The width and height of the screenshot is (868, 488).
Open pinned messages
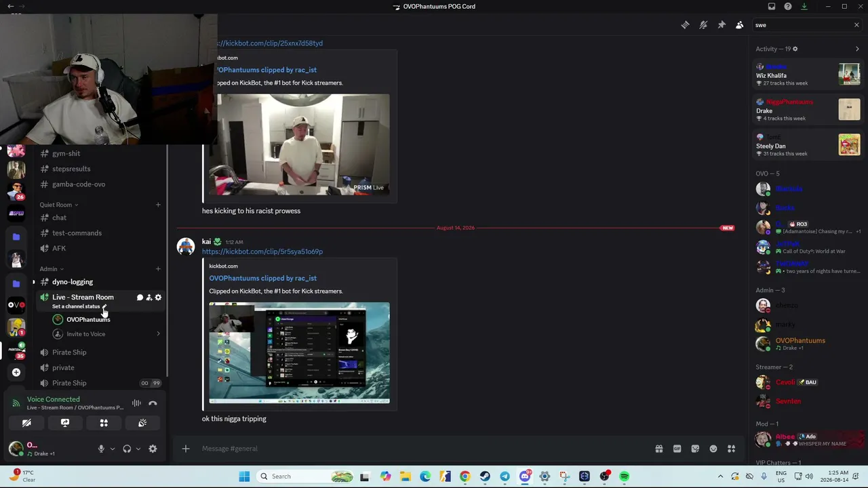[x=722, y=25]
